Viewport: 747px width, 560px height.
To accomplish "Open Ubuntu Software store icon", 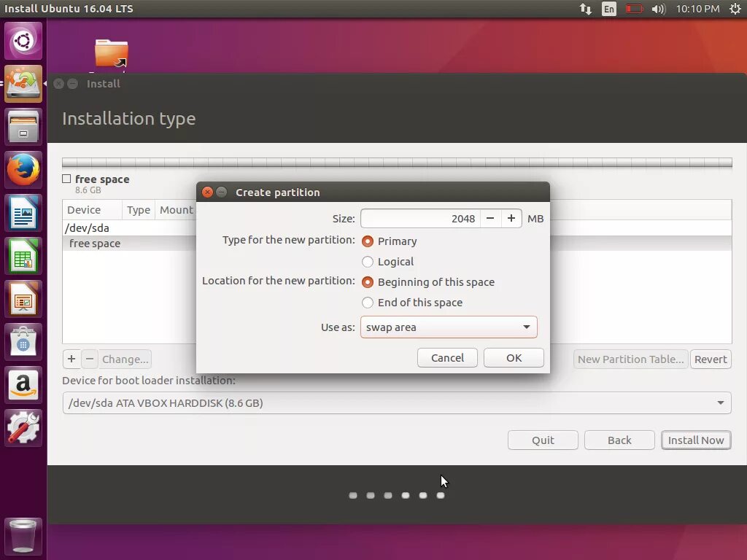I will [23, 342].
